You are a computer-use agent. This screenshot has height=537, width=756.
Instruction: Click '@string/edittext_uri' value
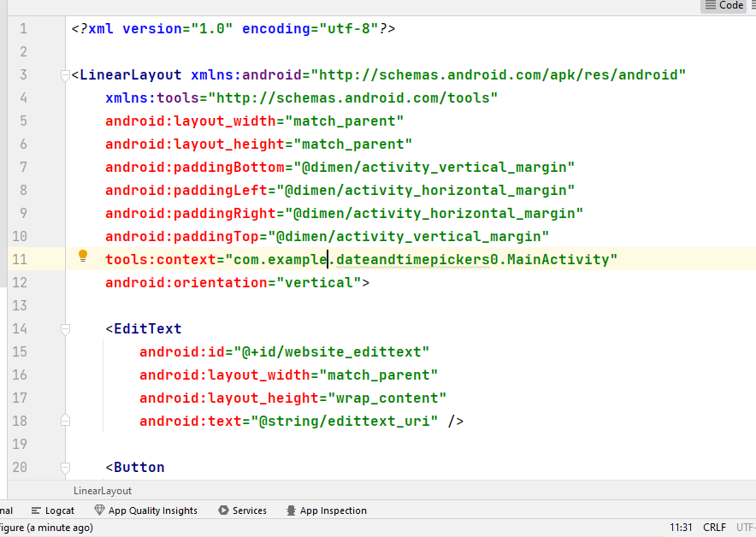click(345, 422)
